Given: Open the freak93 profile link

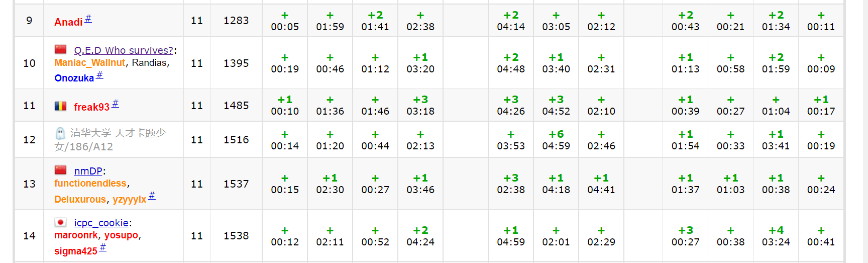Looking at the screenshot, I should pyautogui.click(x=91, y=107).
